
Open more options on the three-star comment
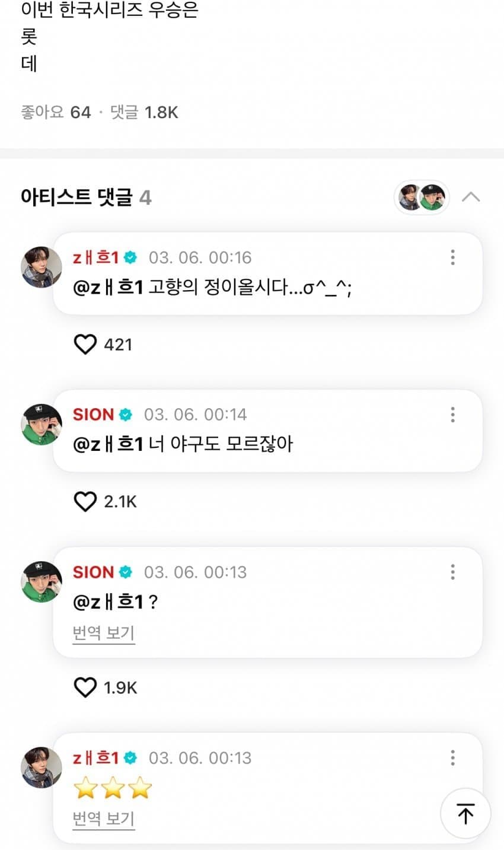click(x=452, y=757)
